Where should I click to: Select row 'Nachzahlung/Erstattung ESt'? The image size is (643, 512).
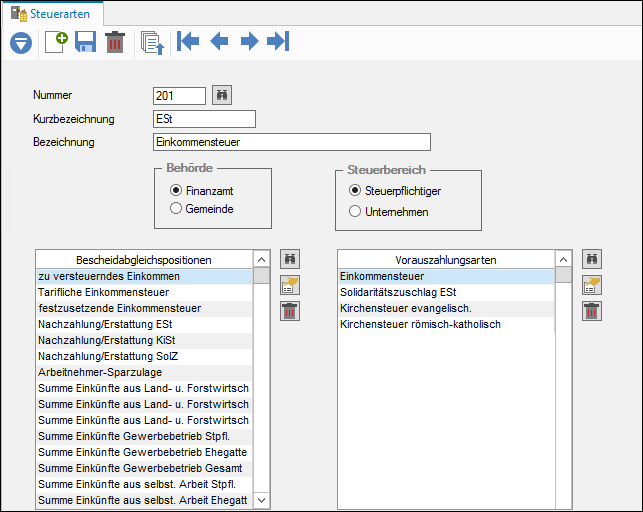(x=144, y=324)
